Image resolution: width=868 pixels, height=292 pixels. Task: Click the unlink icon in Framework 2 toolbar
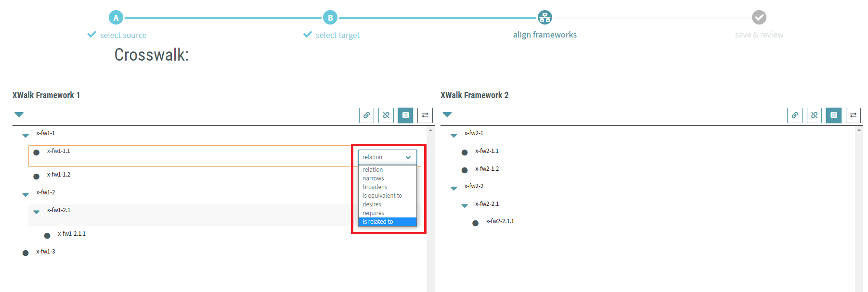[814, 115]
